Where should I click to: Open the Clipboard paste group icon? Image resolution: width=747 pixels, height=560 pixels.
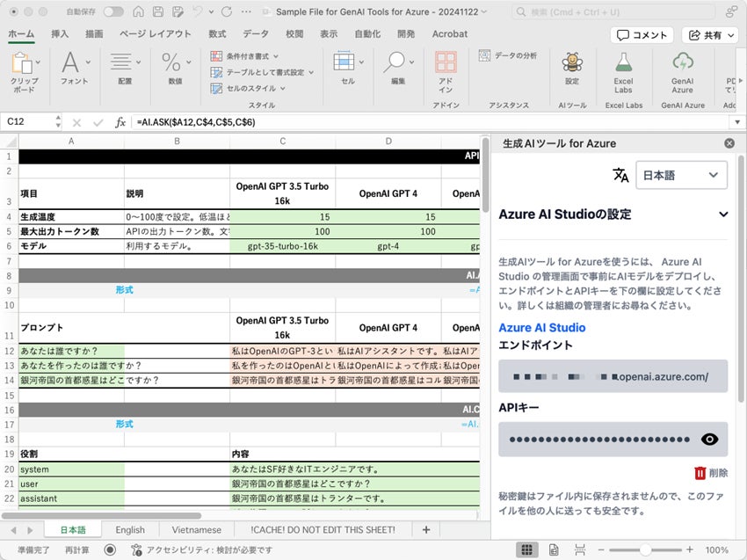tap(22, 63)
